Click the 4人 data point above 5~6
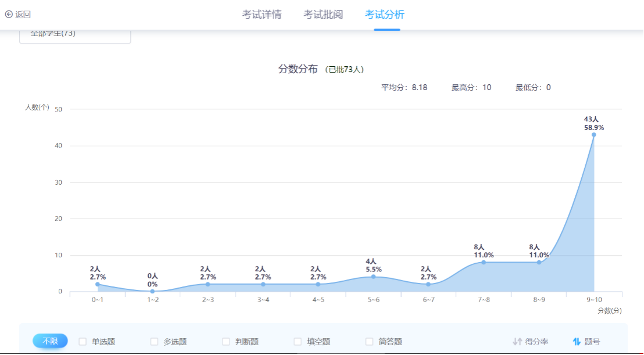 coord(373,277)
